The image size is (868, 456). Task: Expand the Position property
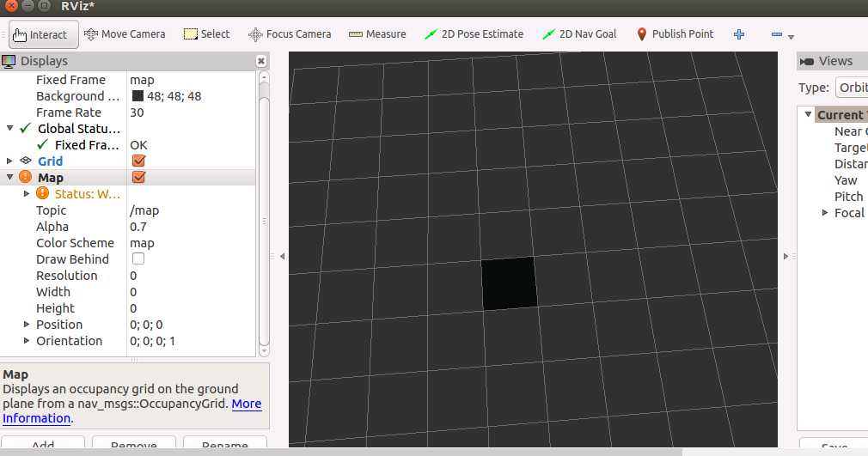coord(26,325)
